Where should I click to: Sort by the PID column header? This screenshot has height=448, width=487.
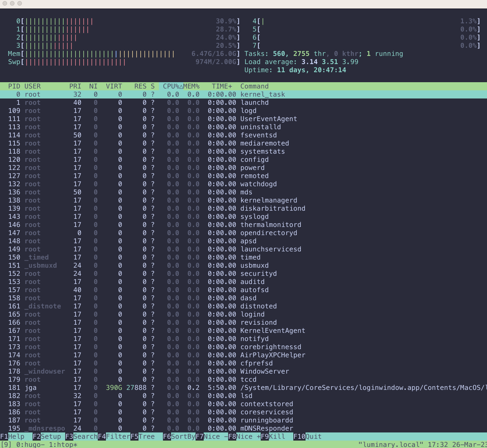(14, 86)
